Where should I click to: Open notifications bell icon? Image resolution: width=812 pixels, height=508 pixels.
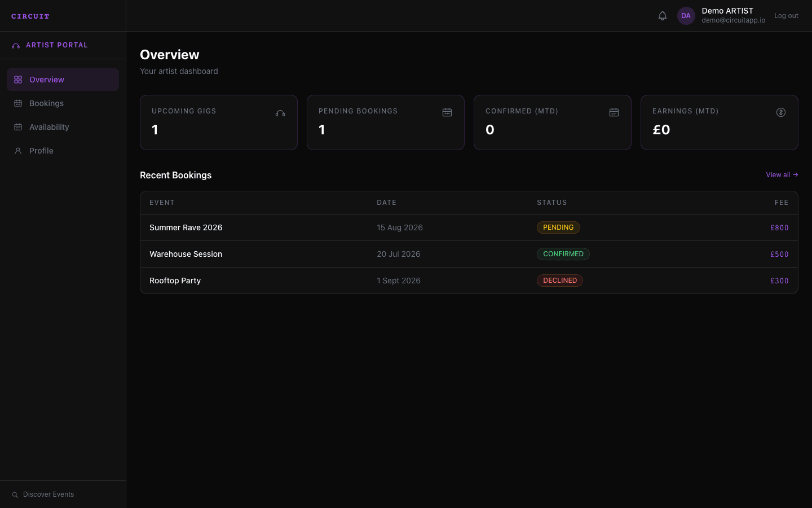pyautogui.click(x=663, y=16)
